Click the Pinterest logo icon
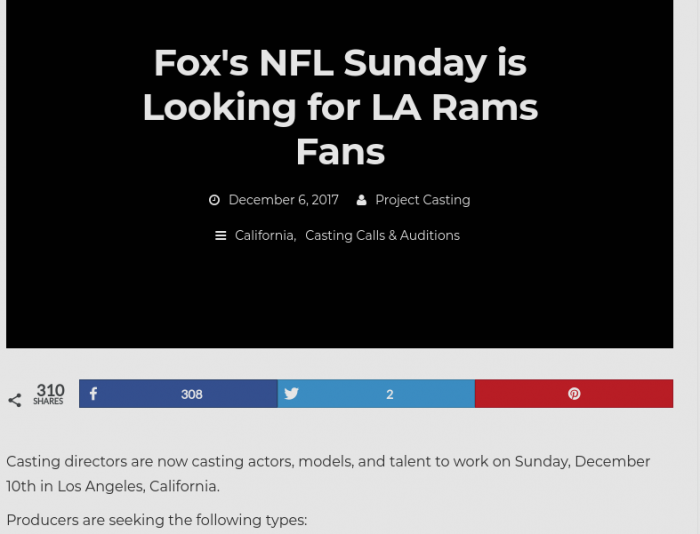The image size is (700, 534). pyautogui.click(x=574, y=394)
